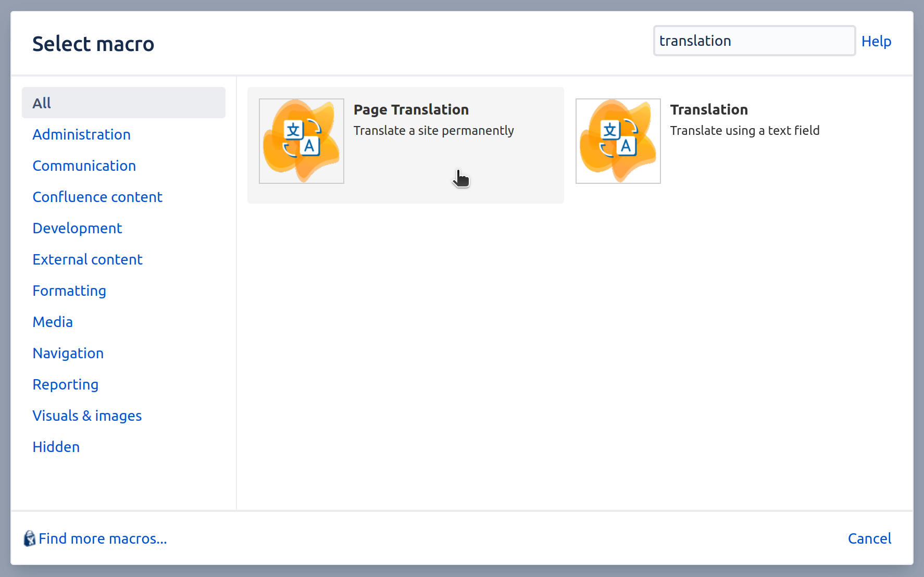The image size is (924, 577).
Task: Show Reporting macros
Action: tap(66, 384)
